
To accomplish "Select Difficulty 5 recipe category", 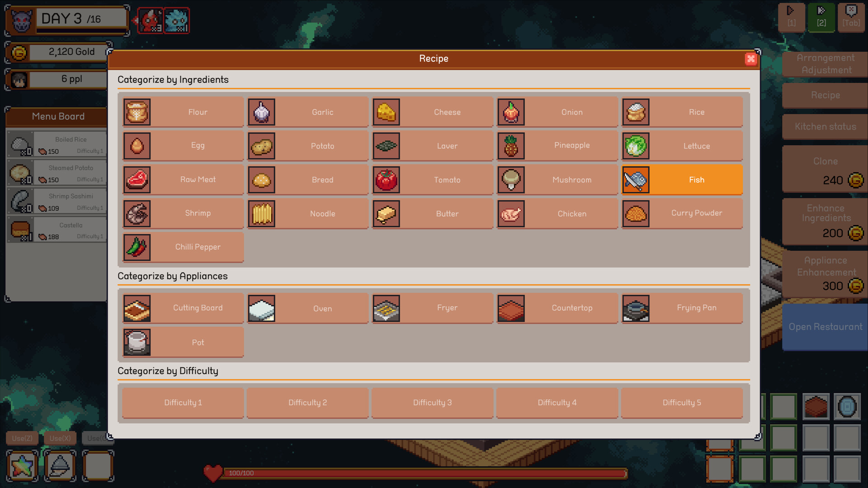I will 681,402.
